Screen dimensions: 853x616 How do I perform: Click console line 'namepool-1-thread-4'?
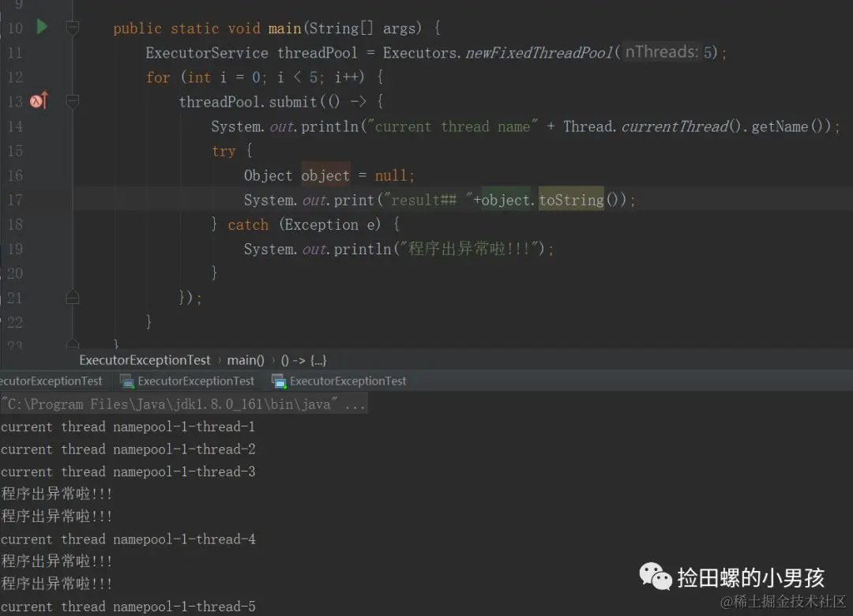point(128,539)
